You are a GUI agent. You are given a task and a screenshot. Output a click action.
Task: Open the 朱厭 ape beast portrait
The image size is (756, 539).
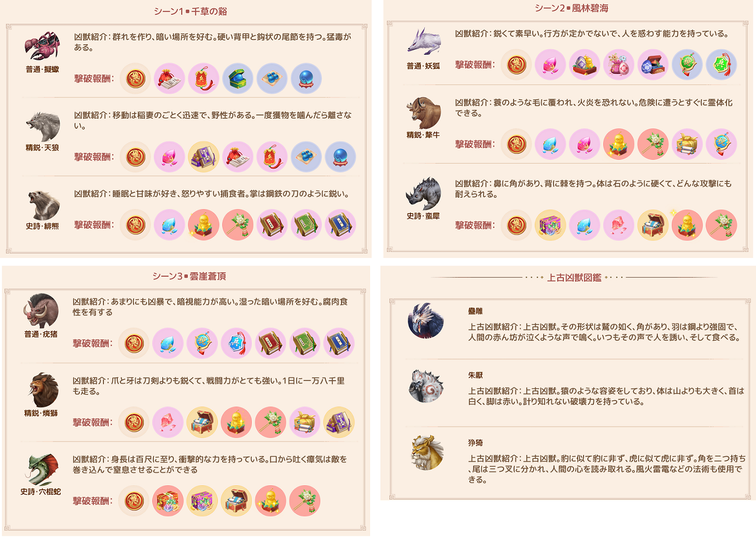click(x=425, y=386)
